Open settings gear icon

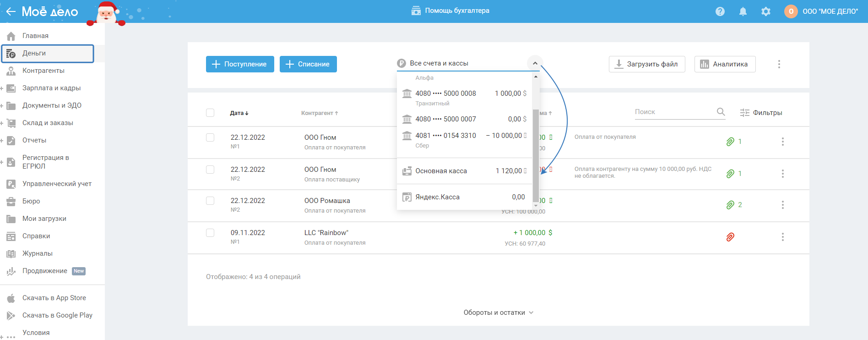(766, 11)
